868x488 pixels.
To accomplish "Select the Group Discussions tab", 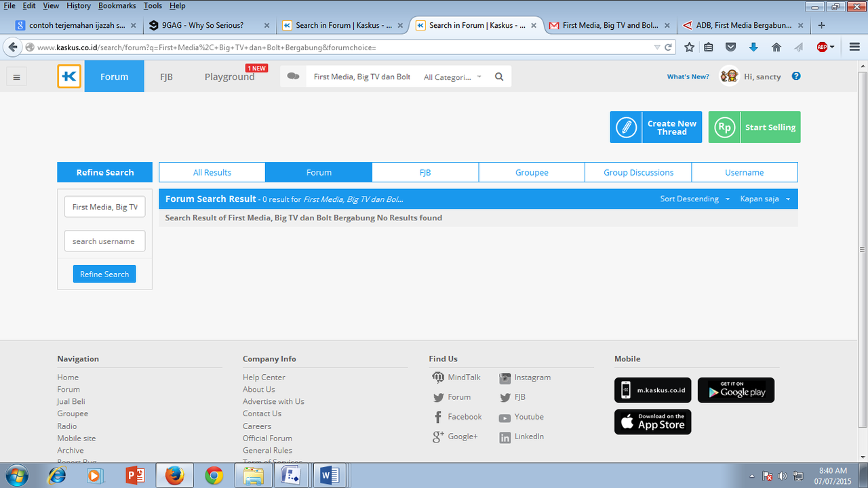I will coord(638,172).
